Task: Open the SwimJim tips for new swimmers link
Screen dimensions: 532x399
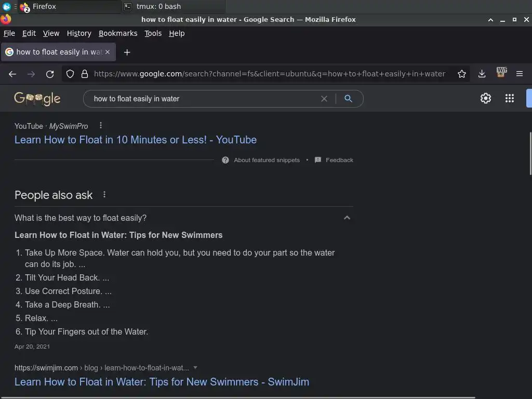Action: (x=162, y=382)
